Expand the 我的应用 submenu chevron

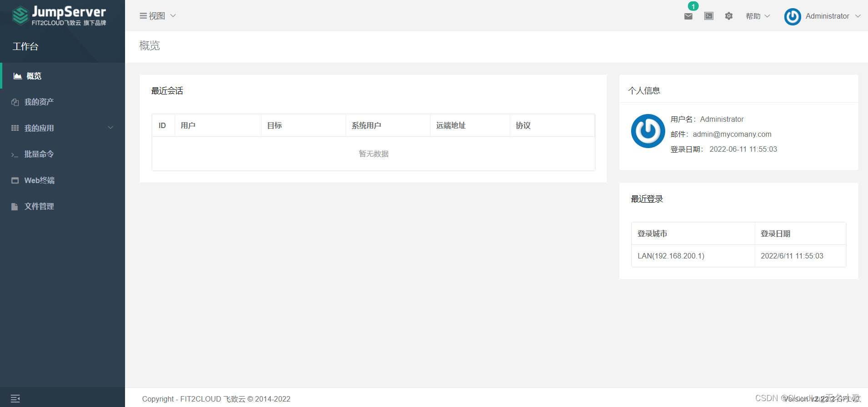click(x=110, y=128)
